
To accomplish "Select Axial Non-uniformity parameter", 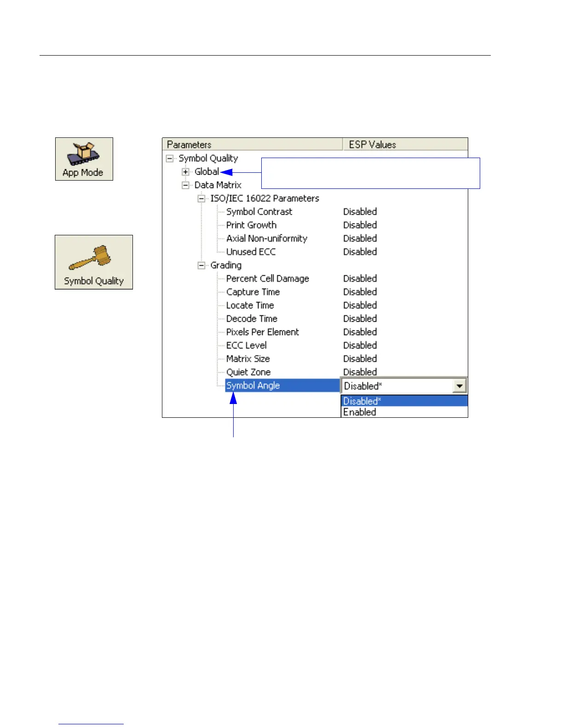I will coord(266,239).
